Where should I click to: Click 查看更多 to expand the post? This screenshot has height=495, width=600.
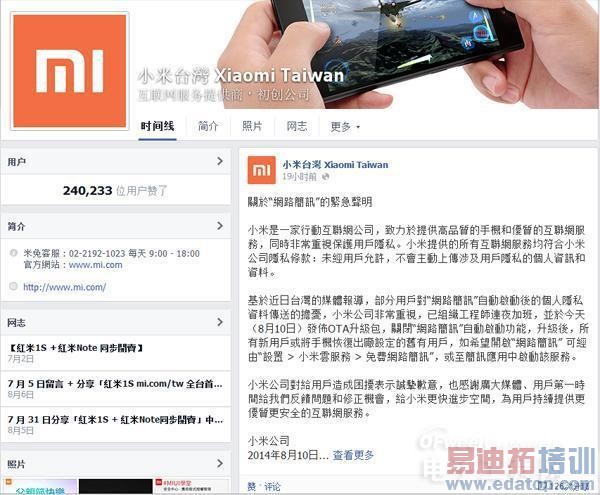click(x=353, y=455)
